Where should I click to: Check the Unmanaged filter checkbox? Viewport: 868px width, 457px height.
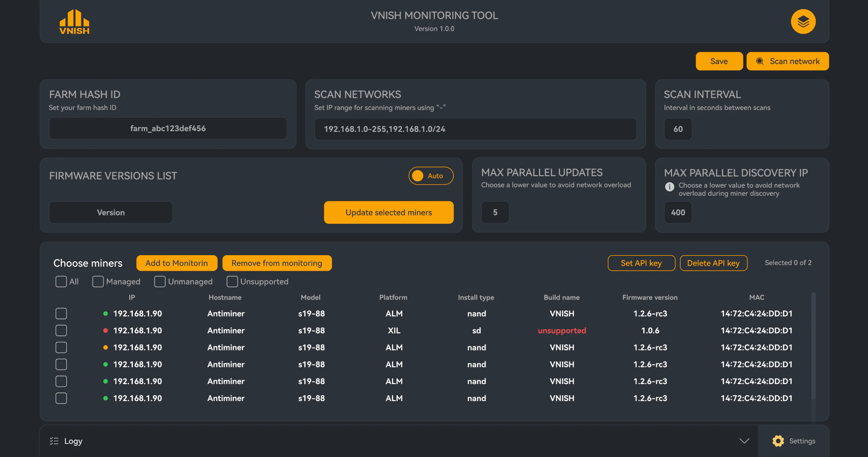pos(160,281)
